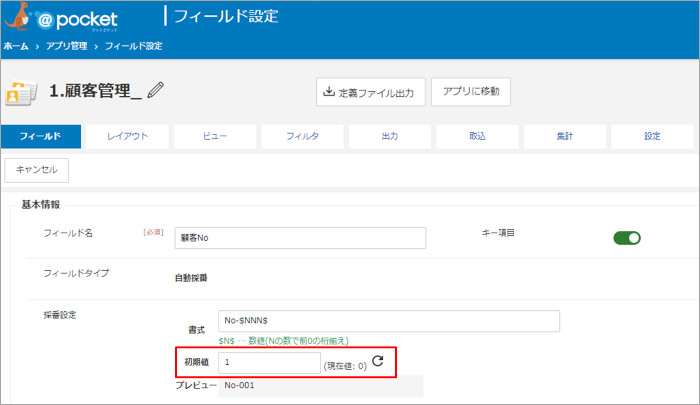This screenshot has height=405, width=700.
Task: Click the 基本情報 section heading
Action: (41, 205)
